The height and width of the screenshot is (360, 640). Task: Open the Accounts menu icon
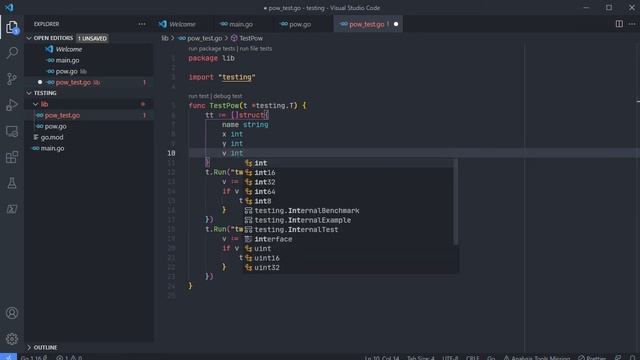pos(12,313)
